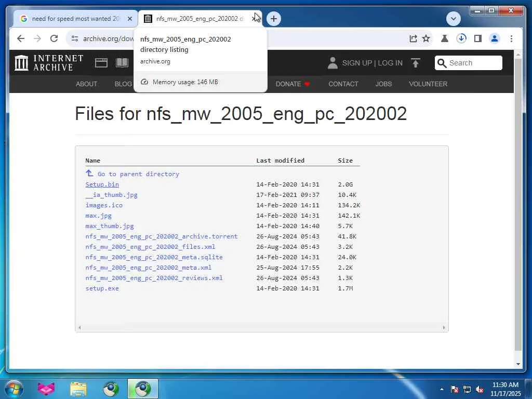Open Windows Explorer from taskbar
Viewport: 532px width, 399px height.
coord(78,389)
